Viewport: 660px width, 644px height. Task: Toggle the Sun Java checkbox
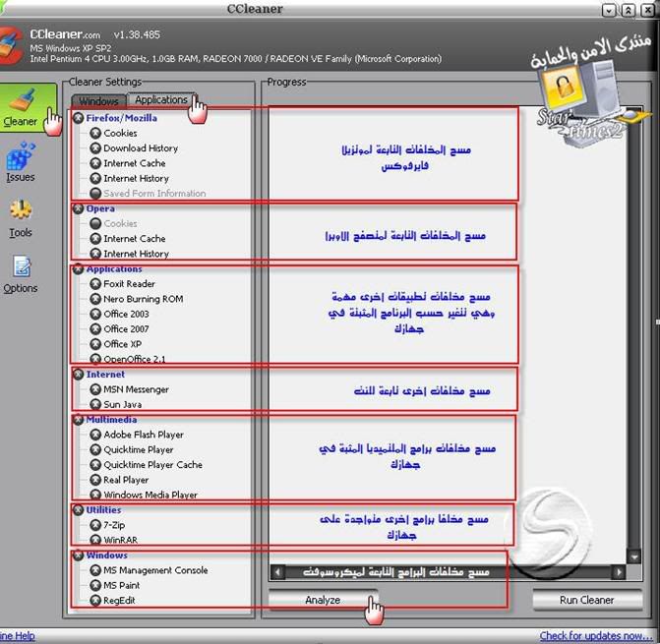click(95, 405)
